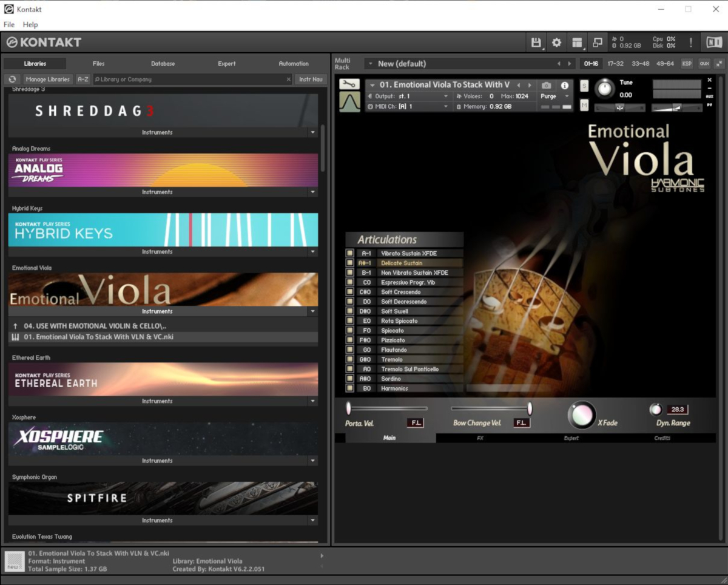The image size is (728, 585).
Task: Click the A-Z sort button
Action: [x=83, y=79]
